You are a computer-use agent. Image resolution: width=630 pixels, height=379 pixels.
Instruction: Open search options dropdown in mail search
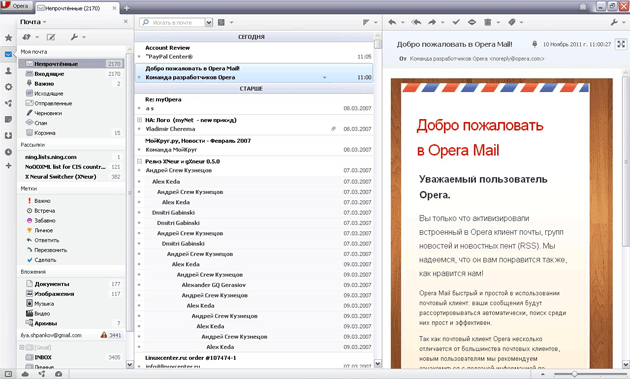[209, 23]
